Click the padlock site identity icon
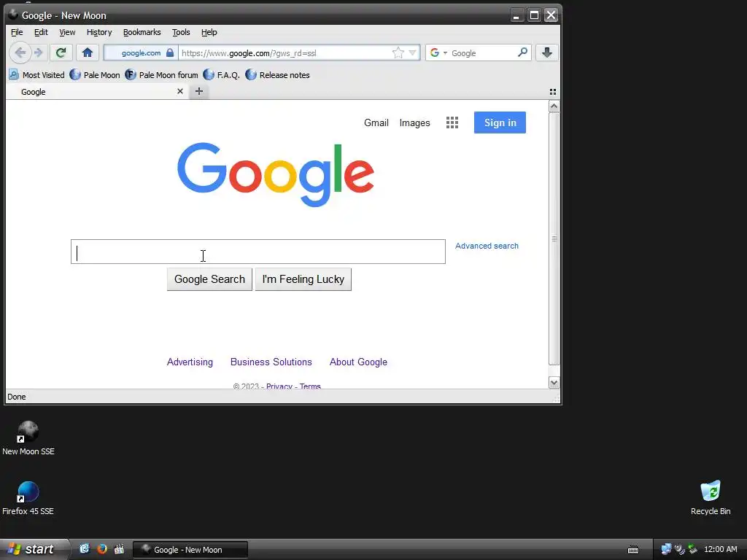Image resolution: width=747 pixels, height=560 pixels. click(x=170, y=52)
